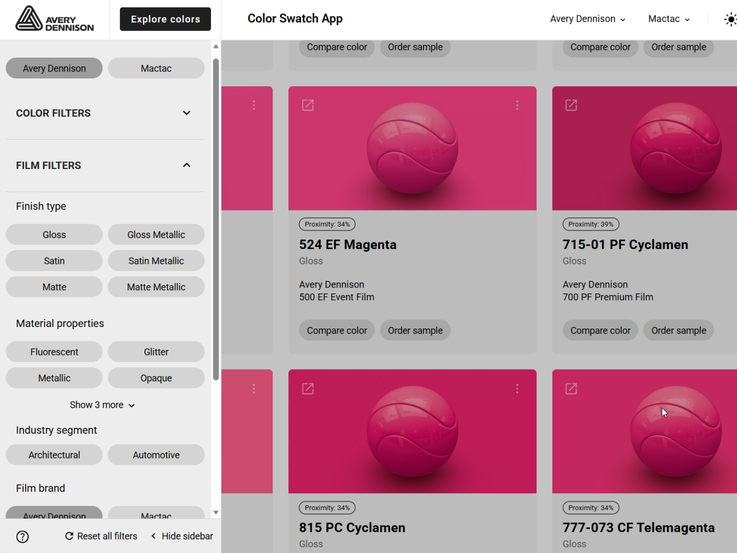
Task: Toggle the light/dark theme sun icon
Action: pos(730,19)
